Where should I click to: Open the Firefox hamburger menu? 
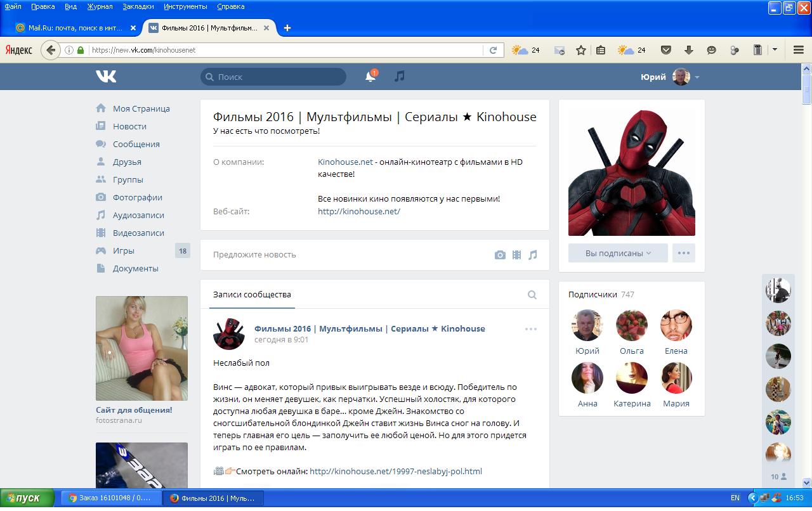(x=799, y=50)
